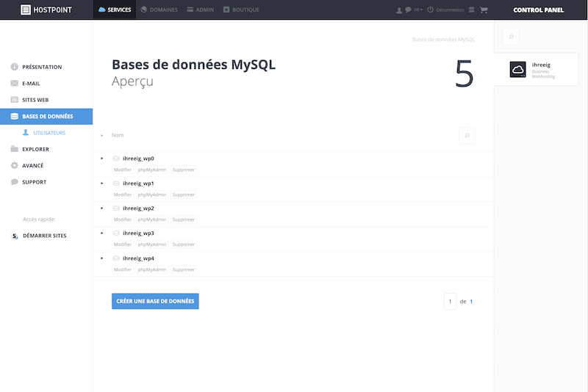The height and width of the screenshot is (392, 588).
Task: Click the top-right search box
Action: (x=511, y=37)
